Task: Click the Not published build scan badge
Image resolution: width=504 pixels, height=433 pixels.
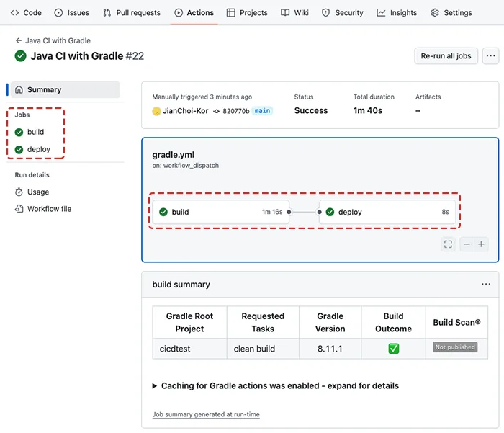Action: point(455,347)
